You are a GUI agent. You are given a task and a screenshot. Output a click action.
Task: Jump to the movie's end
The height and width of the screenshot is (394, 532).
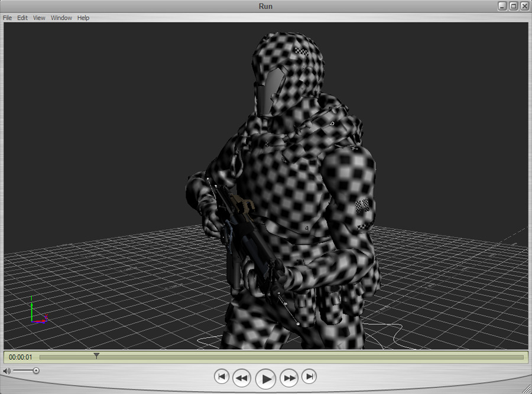tap(309, 376)
